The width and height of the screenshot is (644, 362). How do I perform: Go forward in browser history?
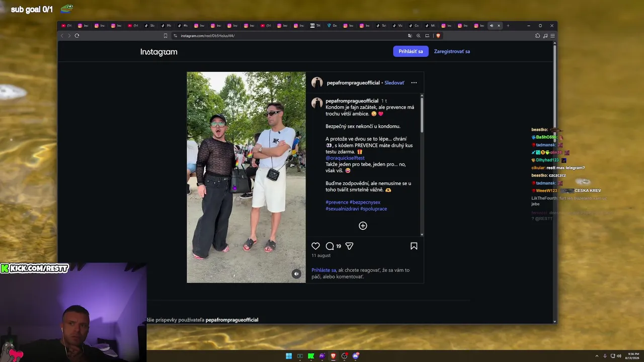pos(69,36)
